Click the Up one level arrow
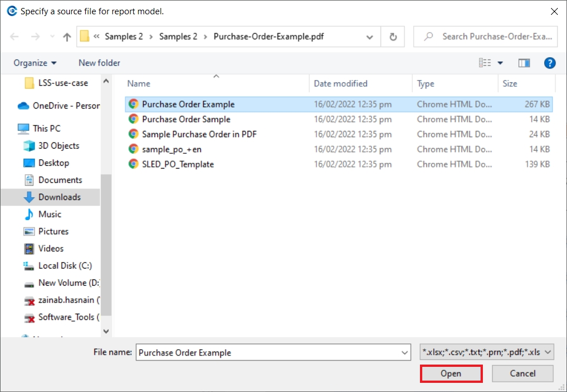The height and width of the screenshot is (392, 567). pyautogui.click(x=67, y=37)
